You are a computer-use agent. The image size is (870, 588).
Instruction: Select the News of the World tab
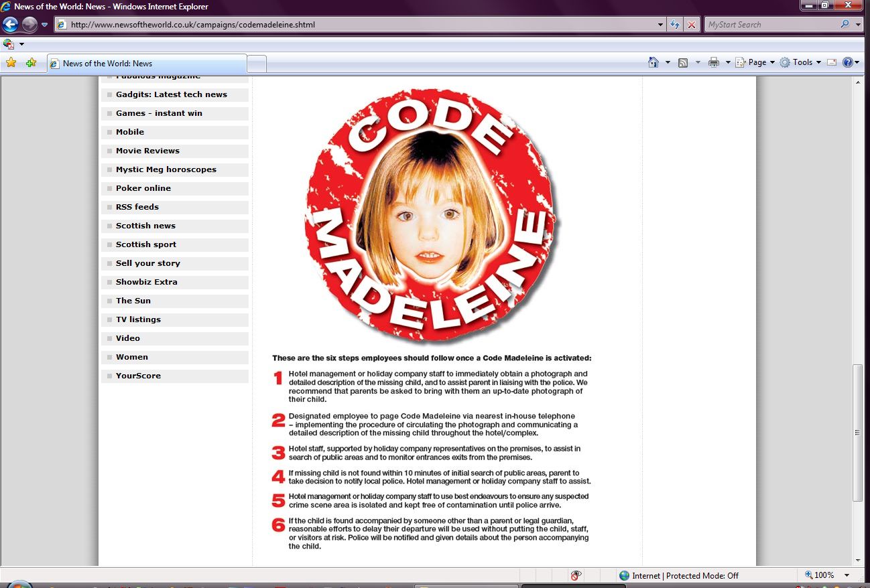click(x=147, y=64)
